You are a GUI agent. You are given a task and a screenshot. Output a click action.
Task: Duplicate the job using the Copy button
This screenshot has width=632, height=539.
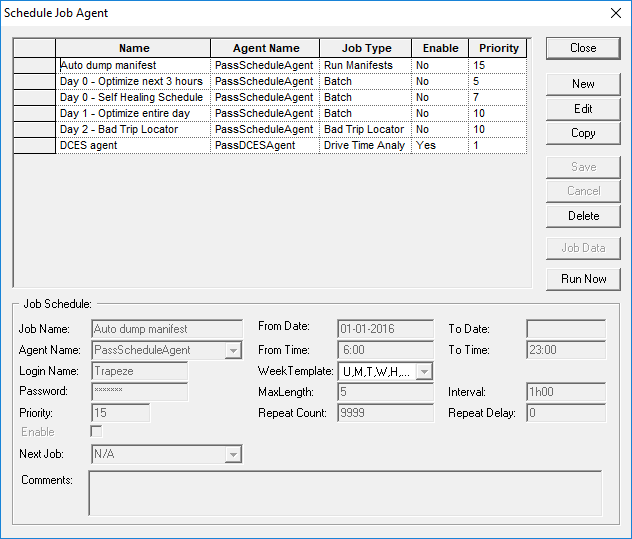583,133
